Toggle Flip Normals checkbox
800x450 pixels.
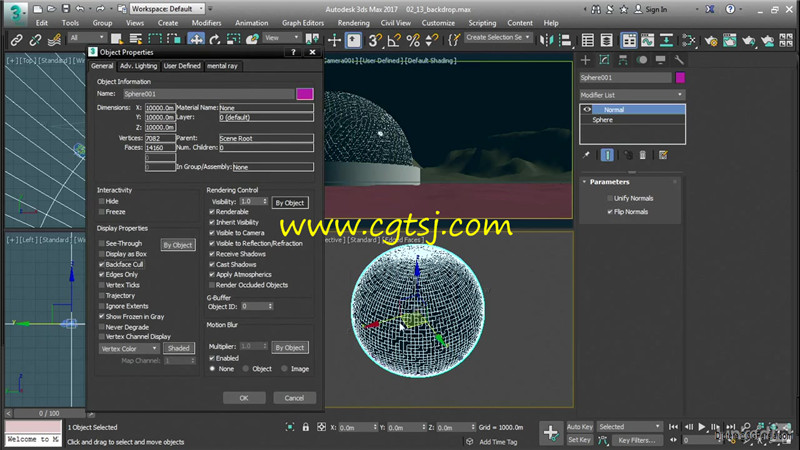pyautogui.click(x=610, y=212)
